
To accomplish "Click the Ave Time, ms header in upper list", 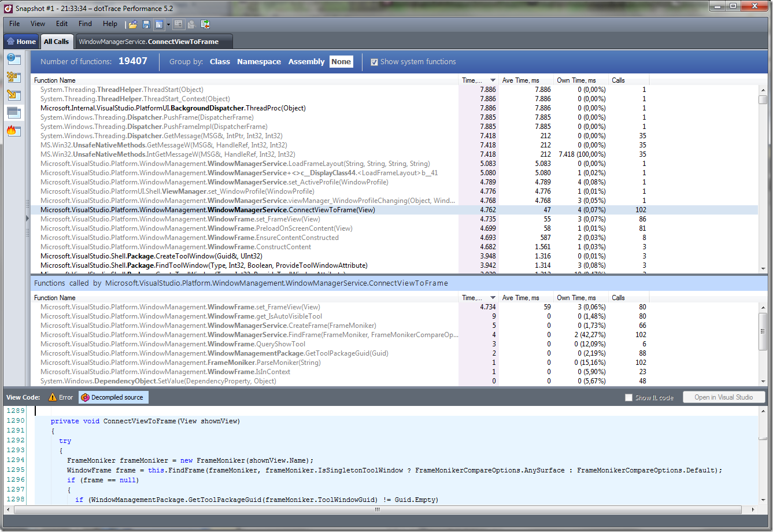I will (x=526, y=80).
